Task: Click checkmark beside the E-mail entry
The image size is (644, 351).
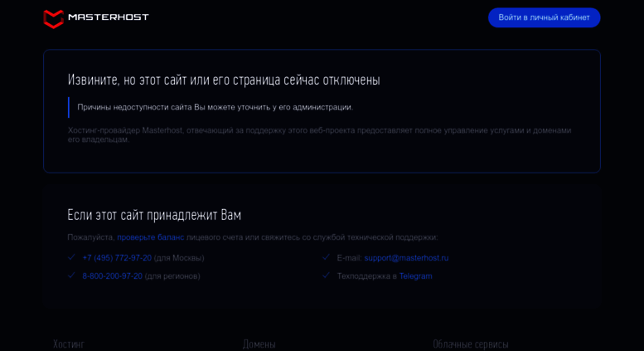Action: (326, 257)
